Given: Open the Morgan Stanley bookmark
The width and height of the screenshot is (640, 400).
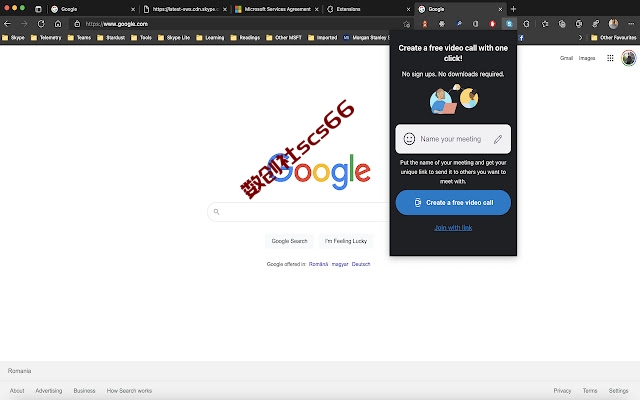Looking at the screenshot, I should [x=366, y=38].
